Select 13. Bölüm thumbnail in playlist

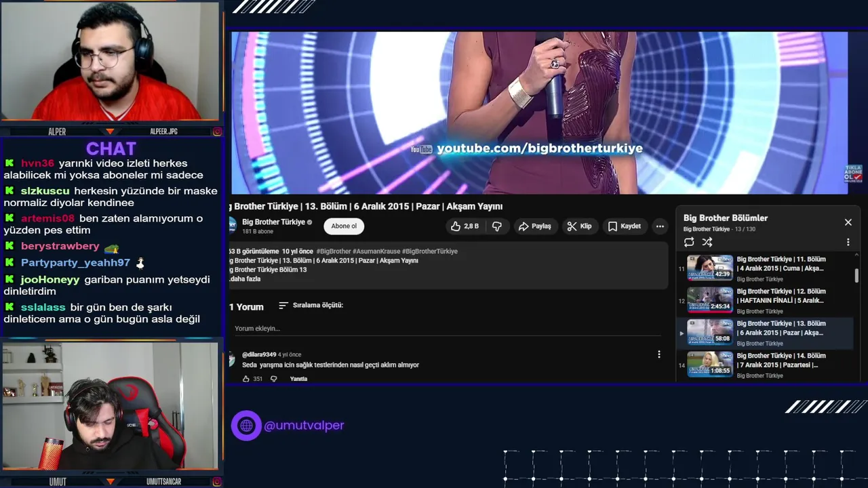710,332
